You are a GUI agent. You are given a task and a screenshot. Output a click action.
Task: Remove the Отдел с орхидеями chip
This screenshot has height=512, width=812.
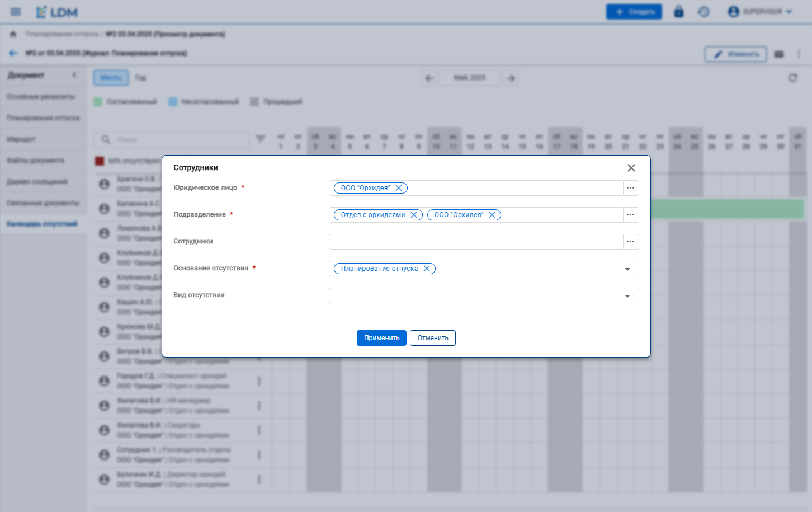(414, 215)
